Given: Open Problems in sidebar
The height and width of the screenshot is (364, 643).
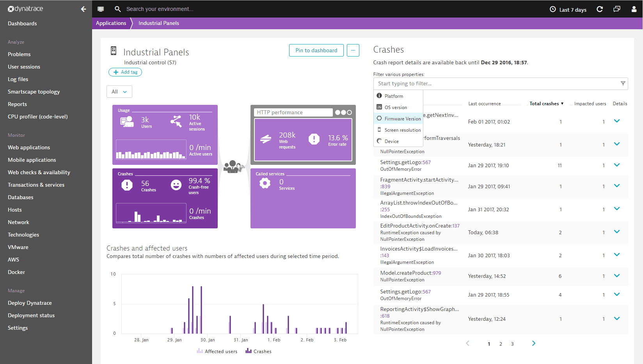Looking at the screenshot, I should tap(19, 54).
